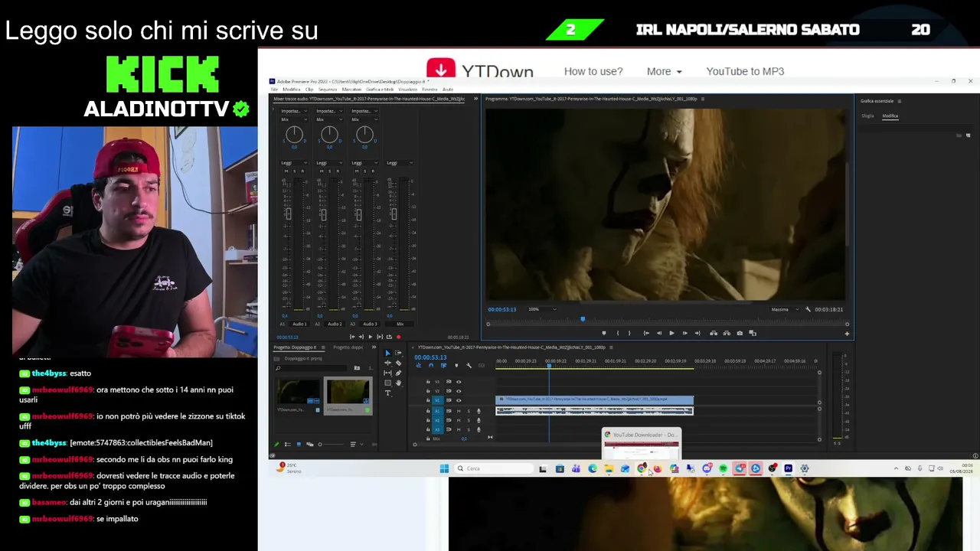Lock video track V2 in the timeline
Image resolution: width=980 pixels, height=551 pixels.
(428, 391)
